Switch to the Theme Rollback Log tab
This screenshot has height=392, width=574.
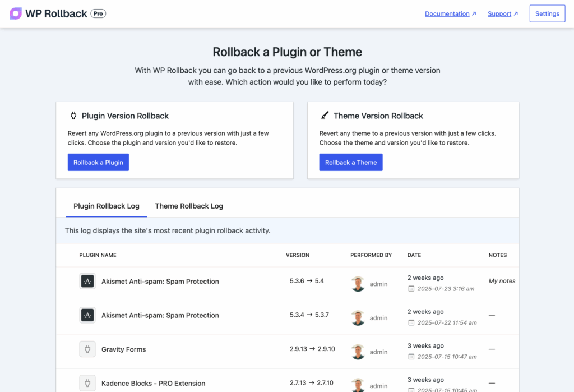tap(189, 206)
